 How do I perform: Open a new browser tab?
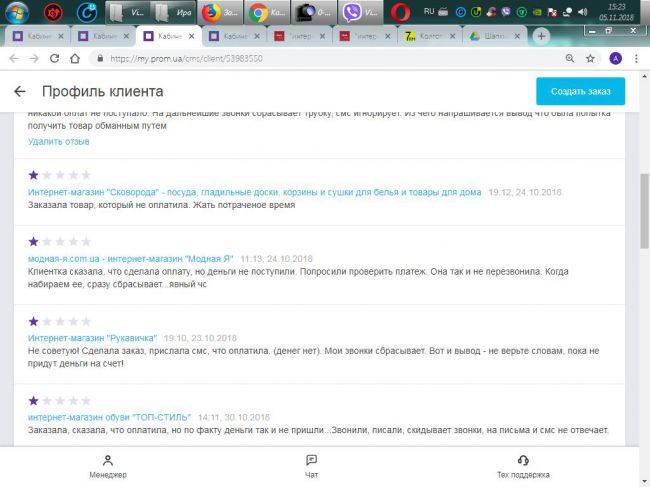tap(542, 36)
